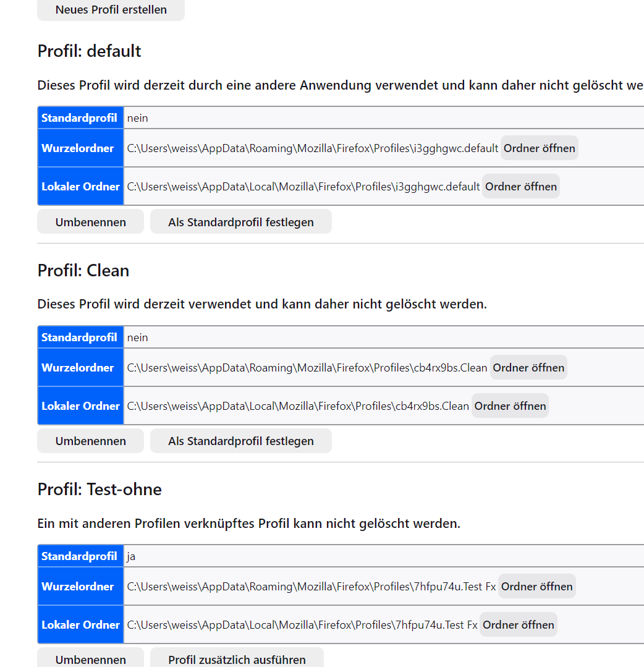Open Wurzelordner folder of Clean profile
644x667 pixels.
tap(528, 368)
